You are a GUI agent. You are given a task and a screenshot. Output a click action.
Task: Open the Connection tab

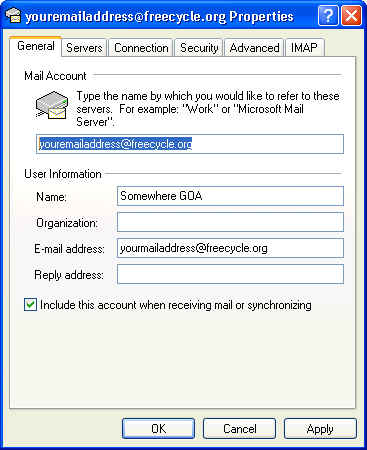141,48
